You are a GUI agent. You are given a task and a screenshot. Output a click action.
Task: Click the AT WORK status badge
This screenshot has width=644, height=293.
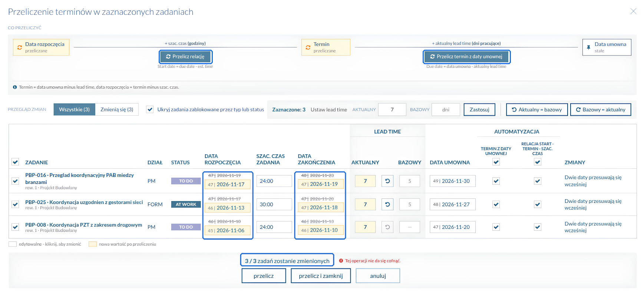tap(186, 204)
